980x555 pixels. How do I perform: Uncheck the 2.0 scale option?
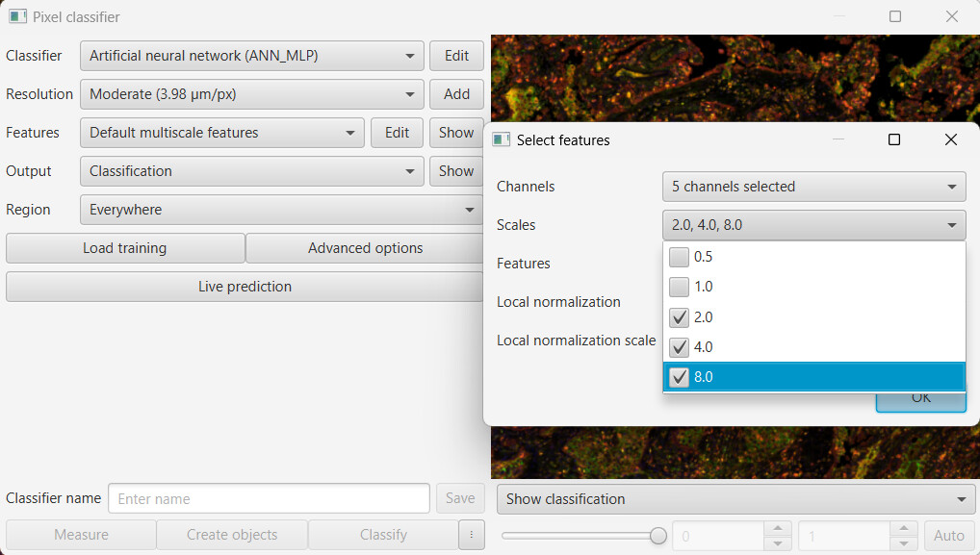680,317
